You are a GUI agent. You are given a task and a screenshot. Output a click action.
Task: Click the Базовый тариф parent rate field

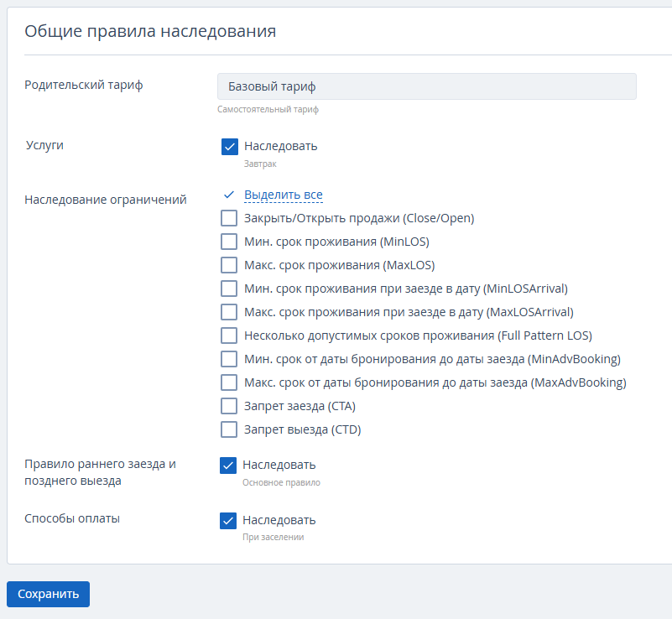click(426, 86)
